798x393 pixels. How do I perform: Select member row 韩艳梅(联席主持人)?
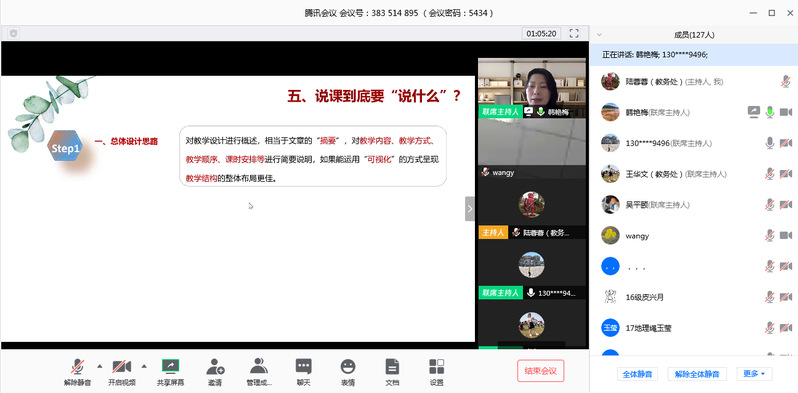[694, 112]
